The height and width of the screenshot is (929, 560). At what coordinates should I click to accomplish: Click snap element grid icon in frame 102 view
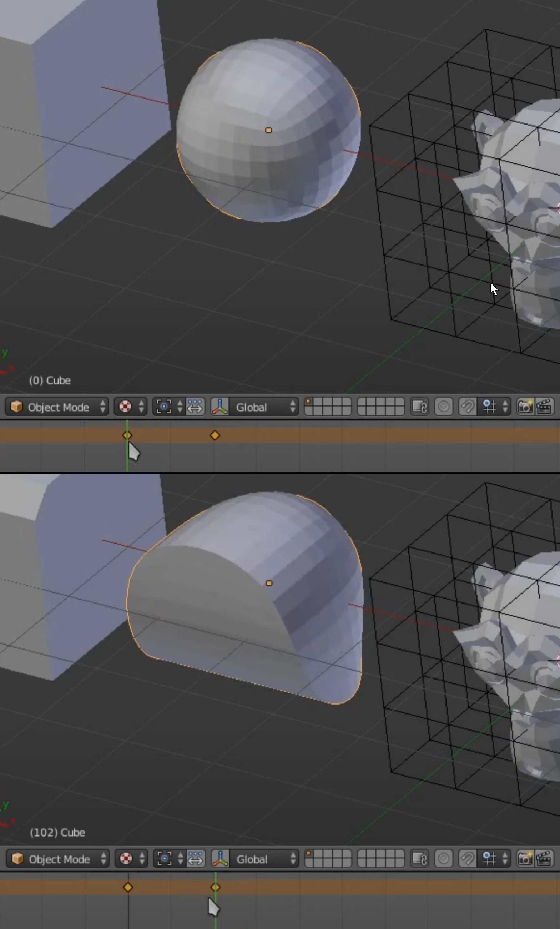click(489, 859)
